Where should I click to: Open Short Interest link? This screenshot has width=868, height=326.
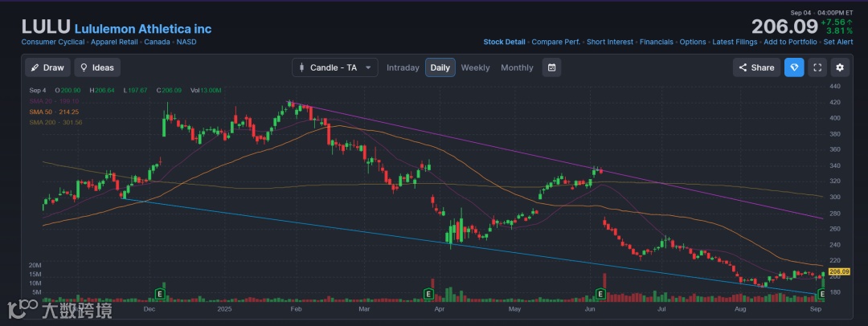click(x=610, y=42)
